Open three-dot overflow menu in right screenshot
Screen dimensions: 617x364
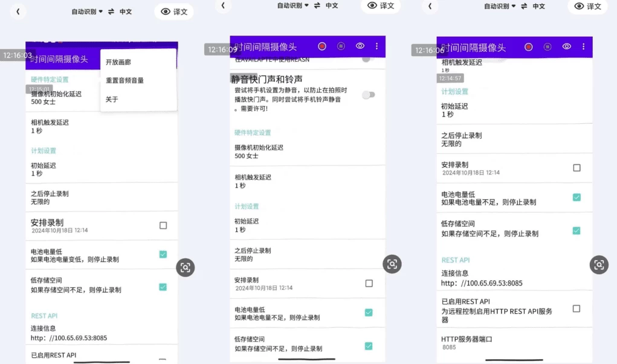(x=583, y=46)
